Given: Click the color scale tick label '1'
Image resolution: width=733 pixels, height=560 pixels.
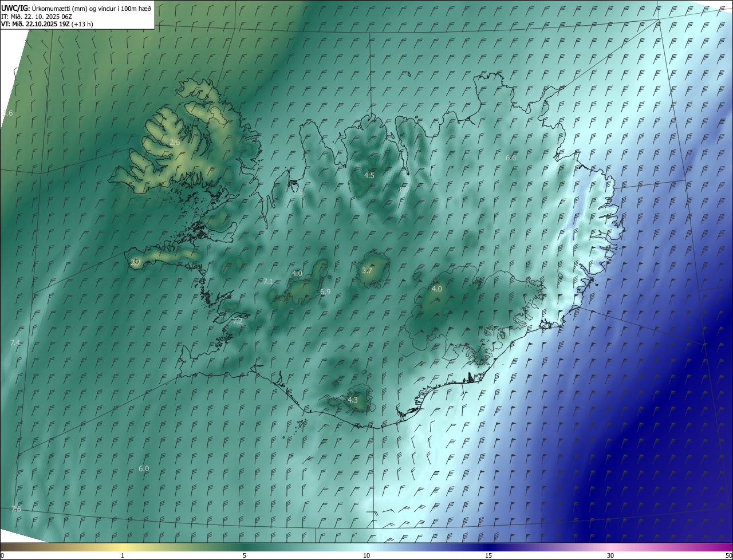Looking at the screenshot, I should click(123, 556).
